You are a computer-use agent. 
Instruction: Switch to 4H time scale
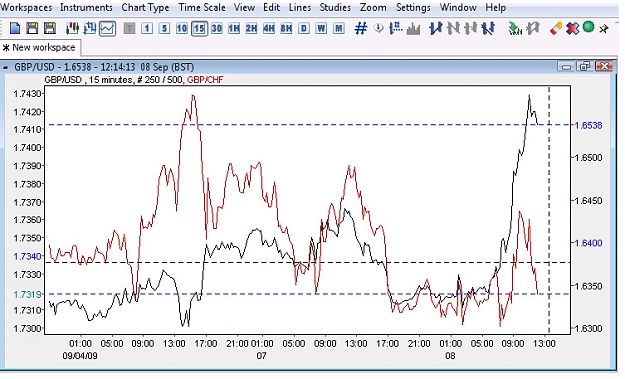[269, 29]
